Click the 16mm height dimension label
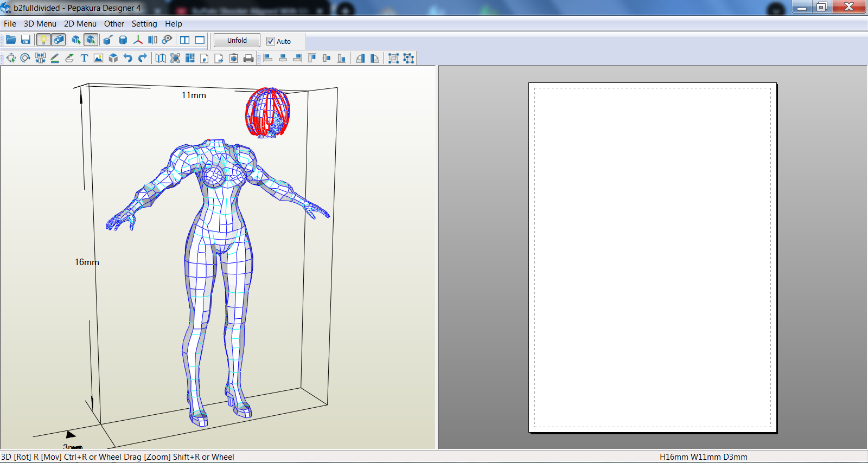868x463 pixels. 87,262
